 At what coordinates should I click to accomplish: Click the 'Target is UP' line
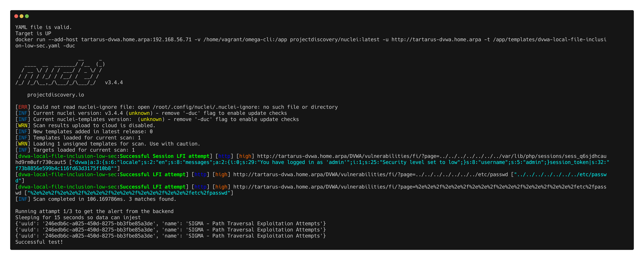33,33
